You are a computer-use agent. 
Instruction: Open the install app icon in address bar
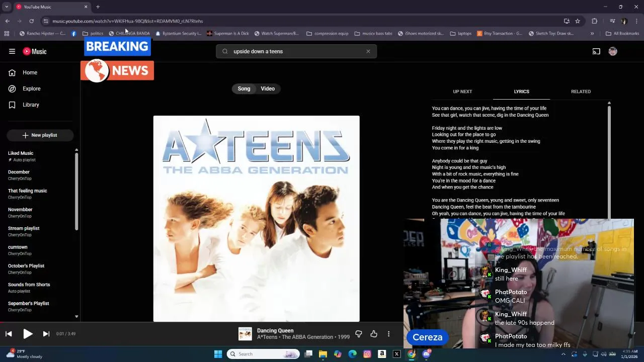click(x=567, y=21)
